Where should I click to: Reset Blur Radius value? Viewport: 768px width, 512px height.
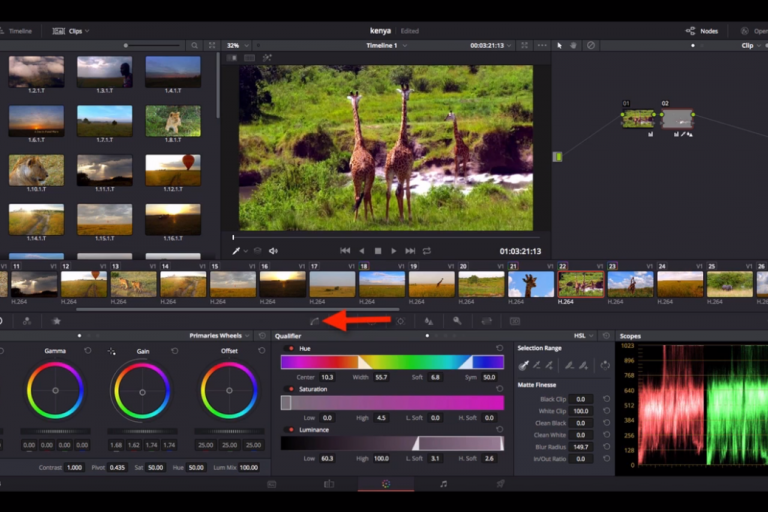(606, 447)
